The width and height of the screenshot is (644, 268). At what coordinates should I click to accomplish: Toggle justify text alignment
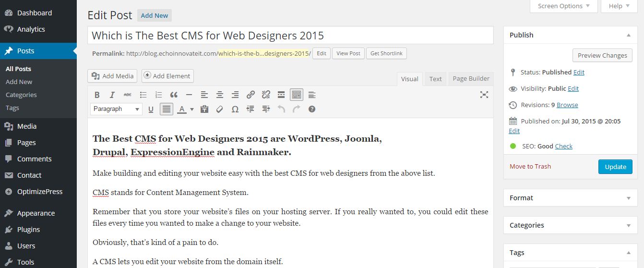point(166,109)
